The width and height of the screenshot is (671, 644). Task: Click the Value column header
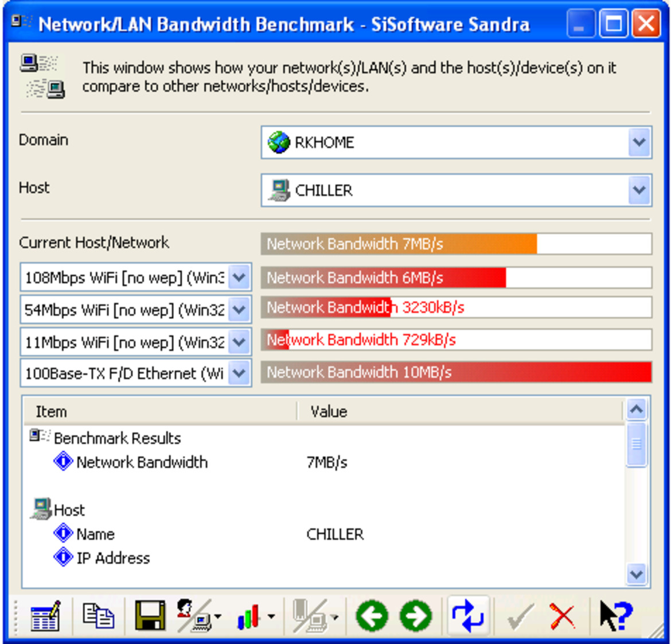(x=459, y=411)
